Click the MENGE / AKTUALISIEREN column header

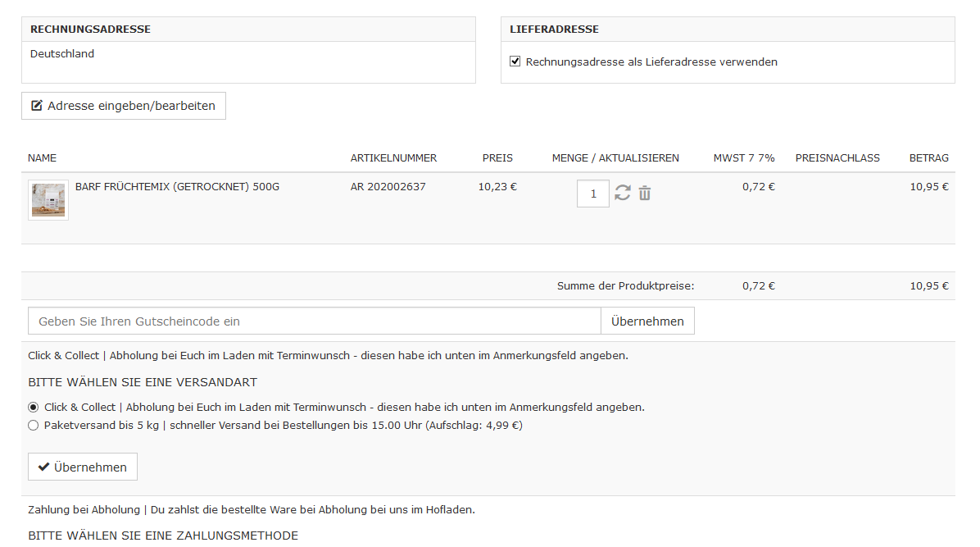[x=615, y=158]
